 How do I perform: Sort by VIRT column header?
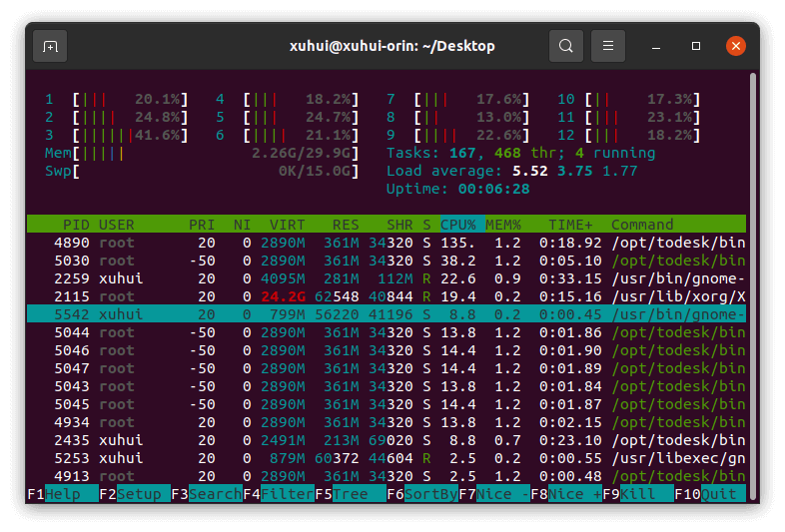(x=287, y=225)
